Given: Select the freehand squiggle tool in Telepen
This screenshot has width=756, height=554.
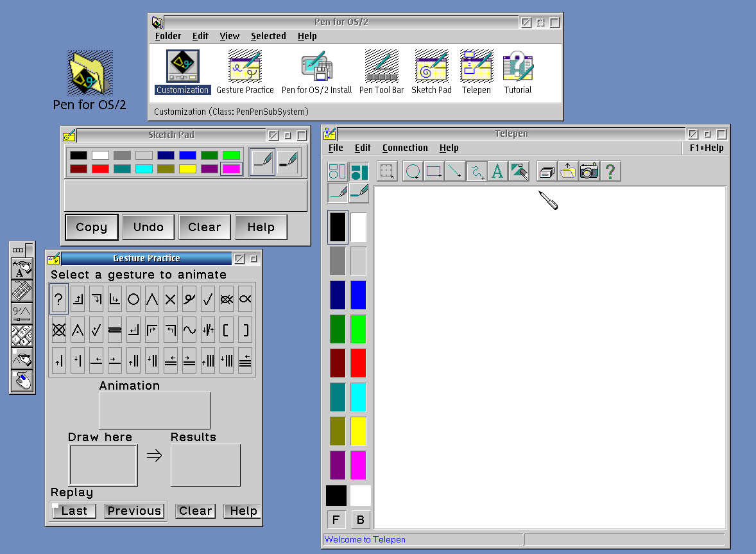Looking at the screenshot, I should 476,171.
